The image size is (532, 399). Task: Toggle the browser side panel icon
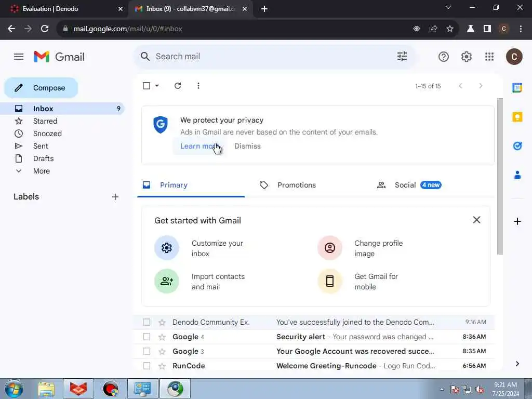pos(487,29)
